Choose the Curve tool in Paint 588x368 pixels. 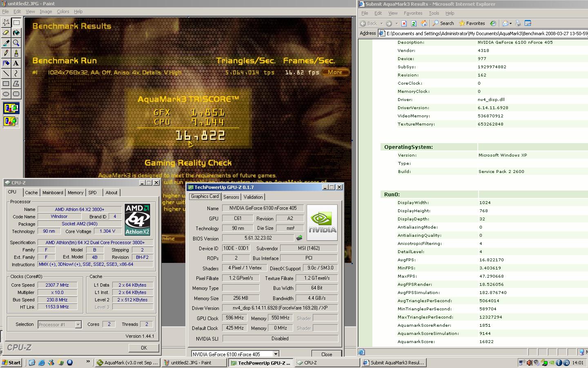point(16,74)
